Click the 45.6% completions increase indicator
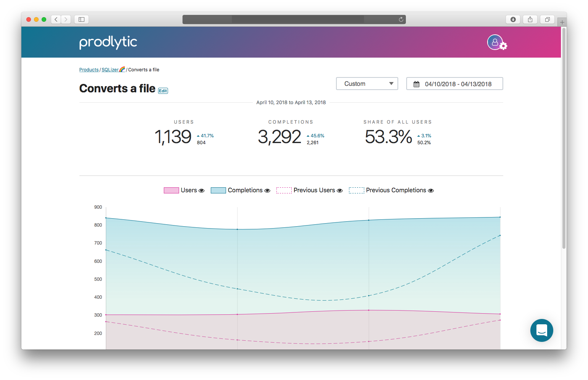588x380 pixels. [x=315, y=136]
